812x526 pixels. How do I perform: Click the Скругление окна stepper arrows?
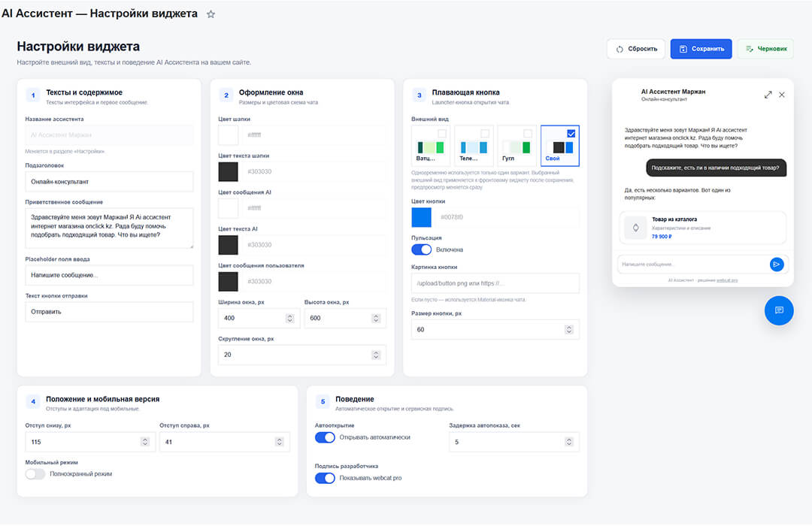(x=376, y=355)
